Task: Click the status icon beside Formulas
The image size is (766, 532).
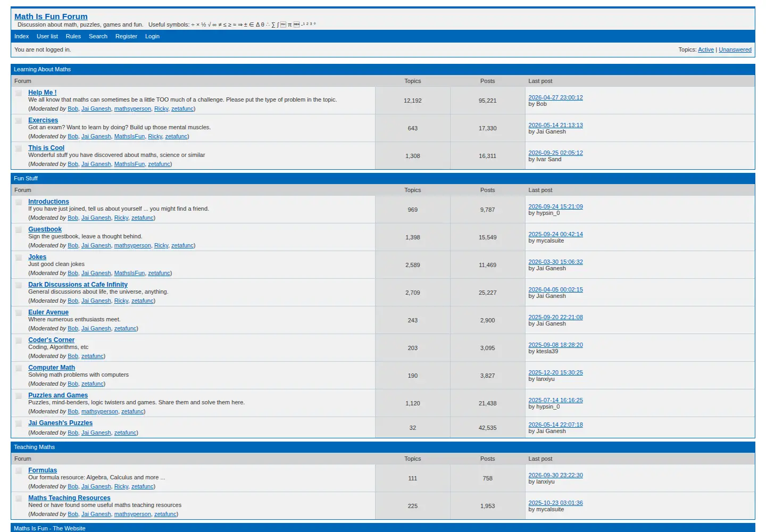Action: (19, 471)
